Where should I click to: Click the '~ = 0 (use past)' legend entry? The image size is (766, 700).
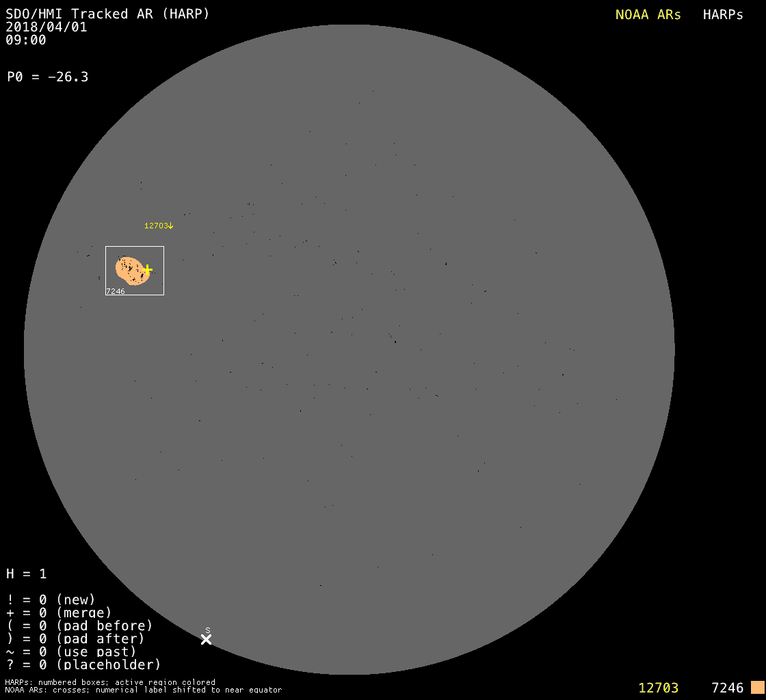click(x=70, y=652)
